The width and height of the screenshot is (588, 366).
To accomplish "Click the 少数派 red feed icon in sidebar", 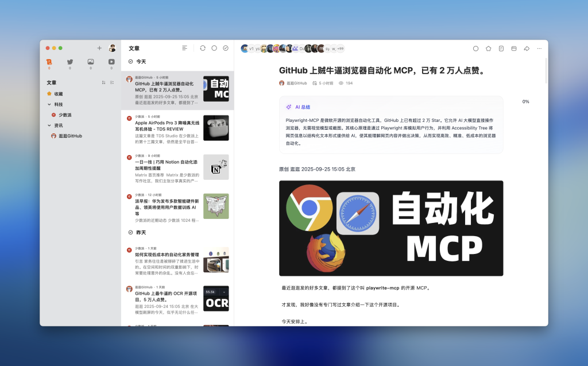I will pyautogui.click(x=53, y=115).
